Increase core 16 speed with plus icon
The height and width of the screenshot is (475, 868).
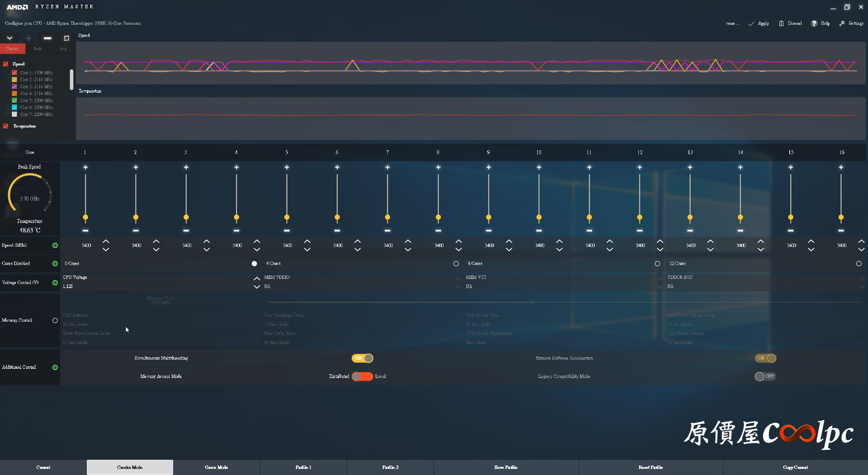pyautogui.click(x=841, y=167)
